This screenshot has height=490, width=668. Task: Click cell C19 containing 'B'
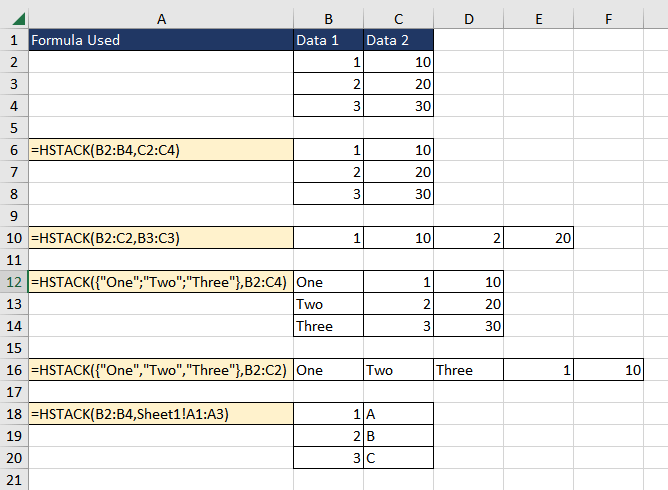[398, 436]
